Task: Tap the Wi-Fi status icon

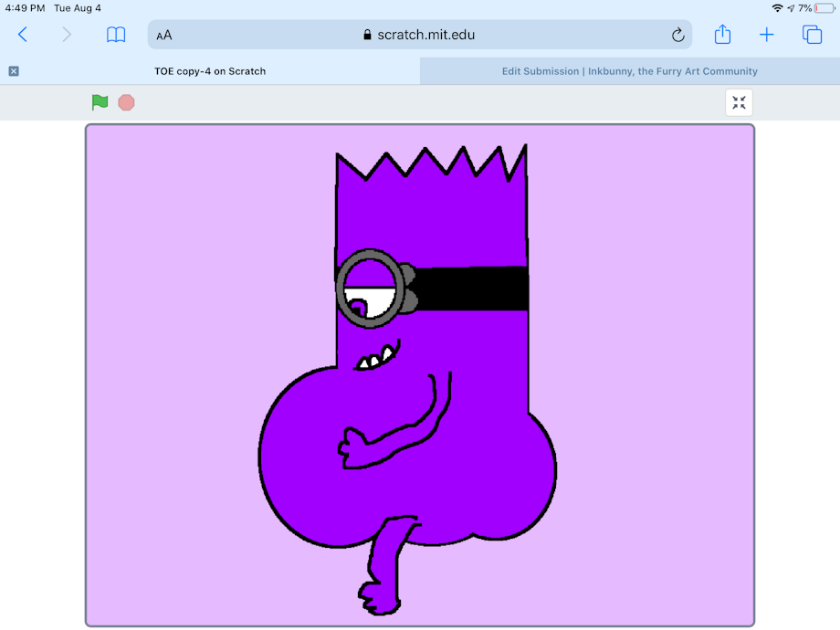Action: point(777,8)
